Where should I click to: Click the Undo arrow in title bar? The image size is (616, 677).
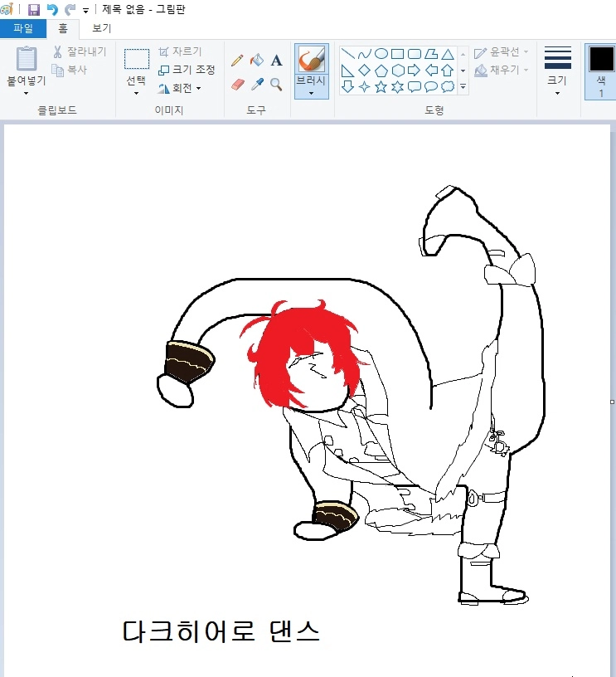[x=52, y=10]
